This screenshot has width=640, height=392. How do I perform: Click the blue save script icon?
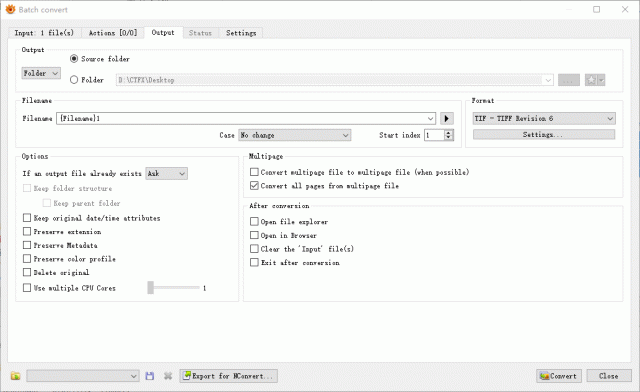[150, 376]
